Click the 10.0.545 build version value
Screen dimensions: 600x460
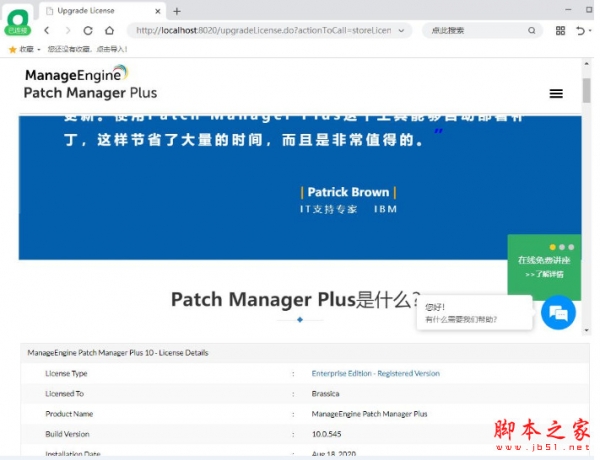pyautogui.click(x=326, y=434)
